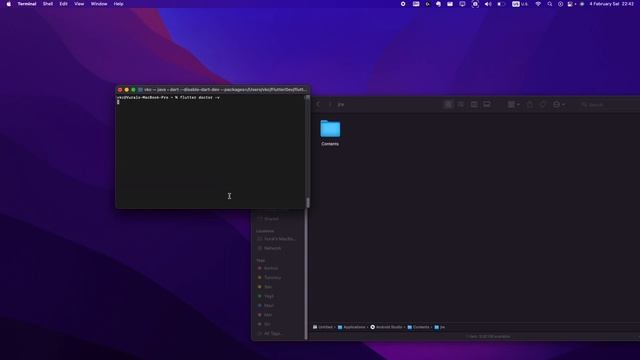Select the purple Mor tag in sidebar
The height and width of the screenshot is (360, 640).
click(x=265, y=315)
